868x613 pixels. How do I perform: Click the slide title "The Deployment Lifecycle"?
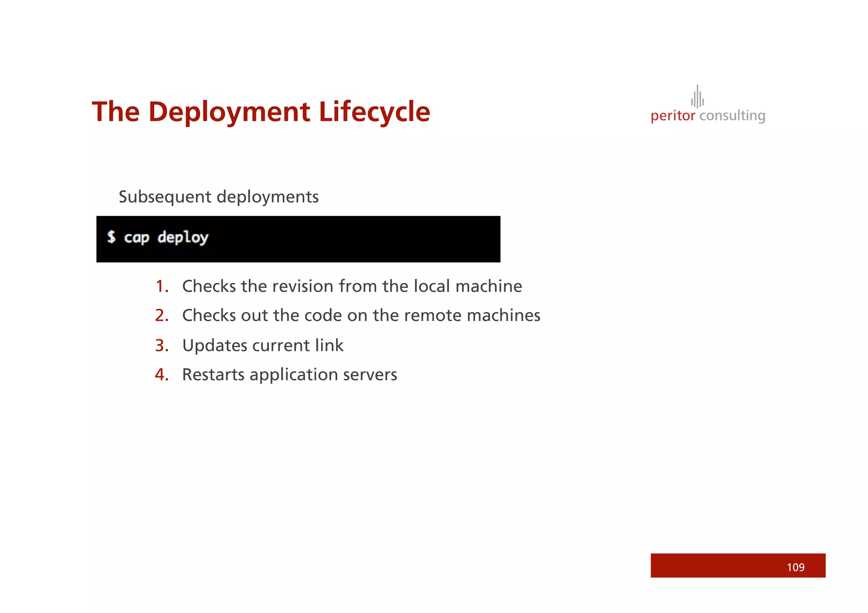pos(261,112)
